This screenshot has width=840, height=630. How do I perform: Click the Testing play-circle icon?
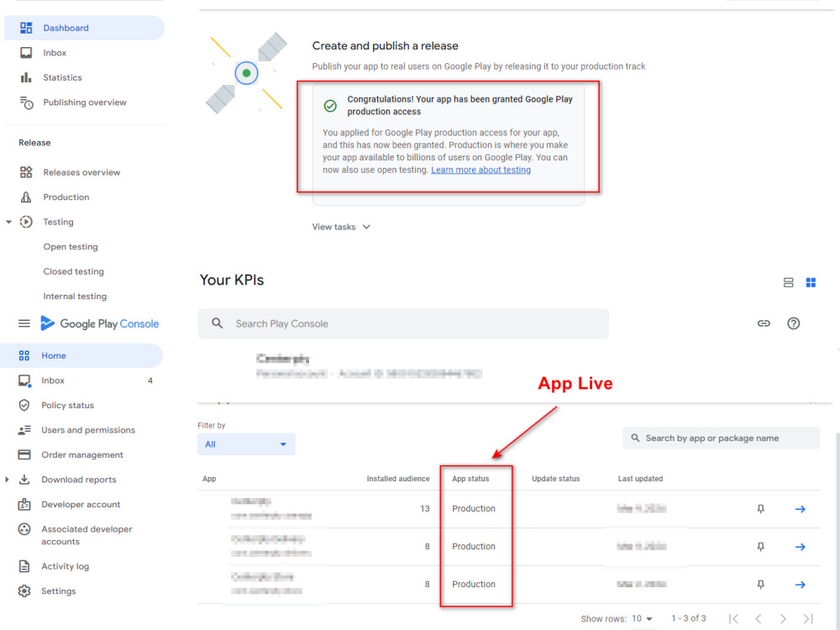point(26,222)
